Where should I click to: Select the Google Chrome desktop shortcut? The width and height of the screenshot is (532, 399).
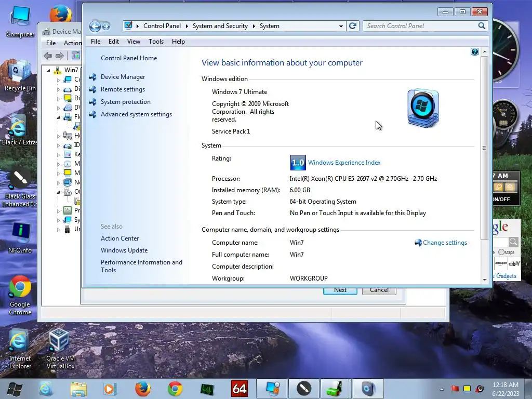(20, 296)
